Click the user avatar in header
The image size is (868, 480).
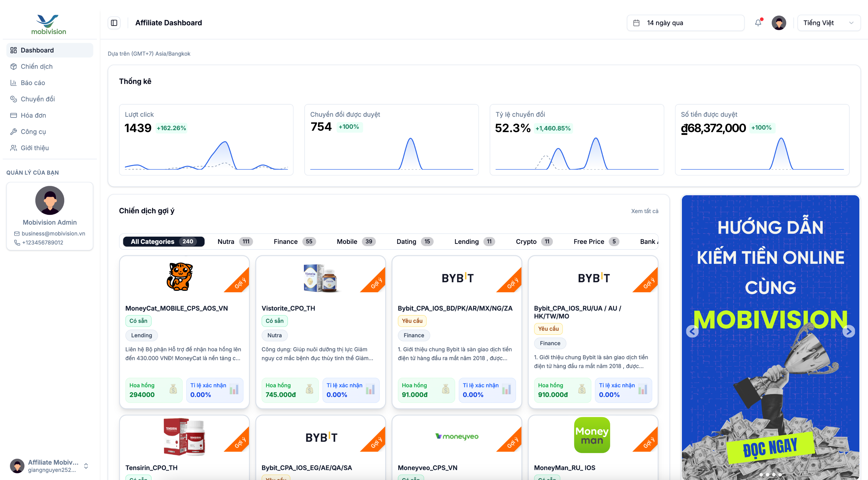click(778, 23)
